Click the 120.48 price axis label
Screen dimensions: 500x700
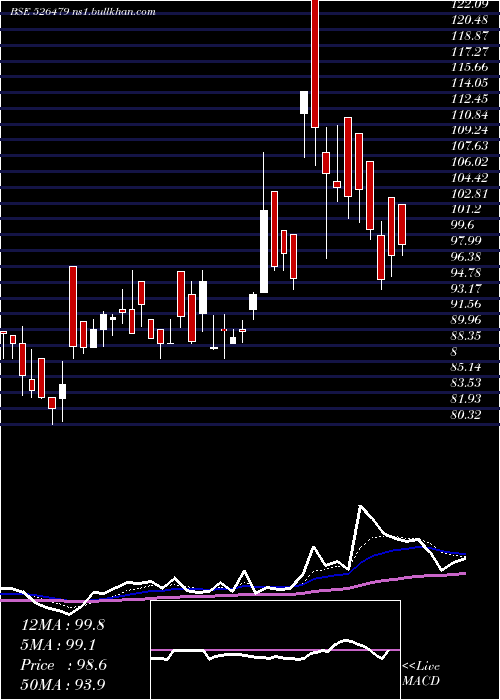468,20
